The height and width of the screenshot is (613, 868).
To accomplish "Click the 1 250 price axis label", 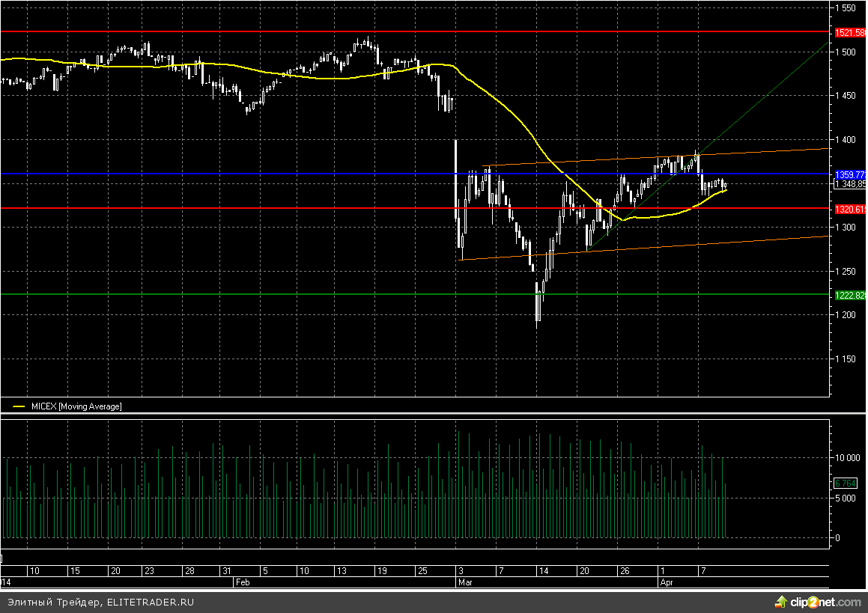I will pyautogui.click(x=846, y=272).
